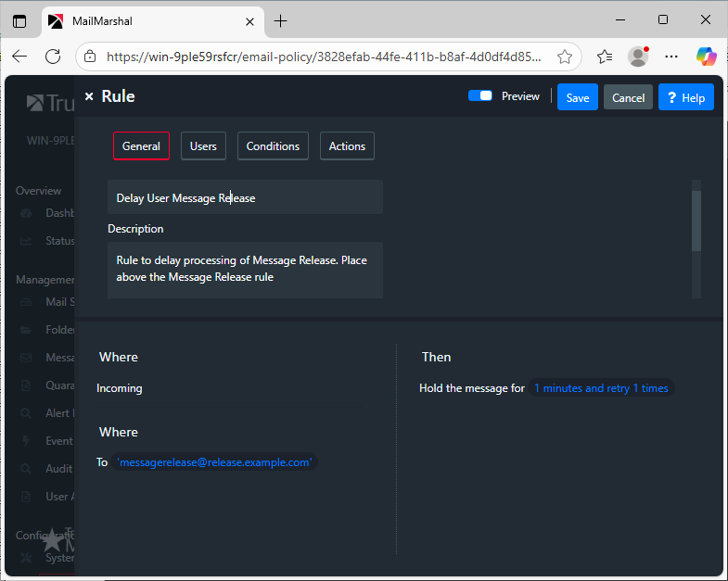
Task: Switch to the Users tab
Action: [203, 146]
